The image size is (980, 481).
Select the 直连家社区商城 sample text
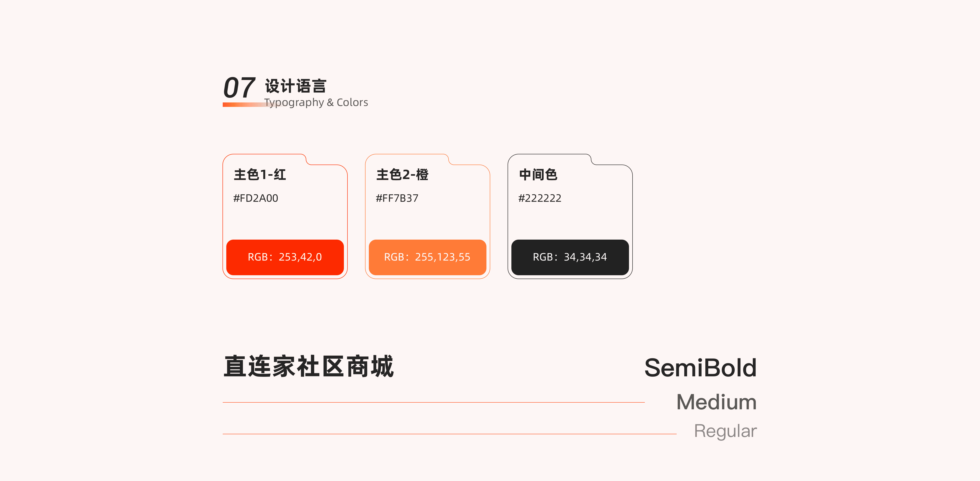pos(308,367)
